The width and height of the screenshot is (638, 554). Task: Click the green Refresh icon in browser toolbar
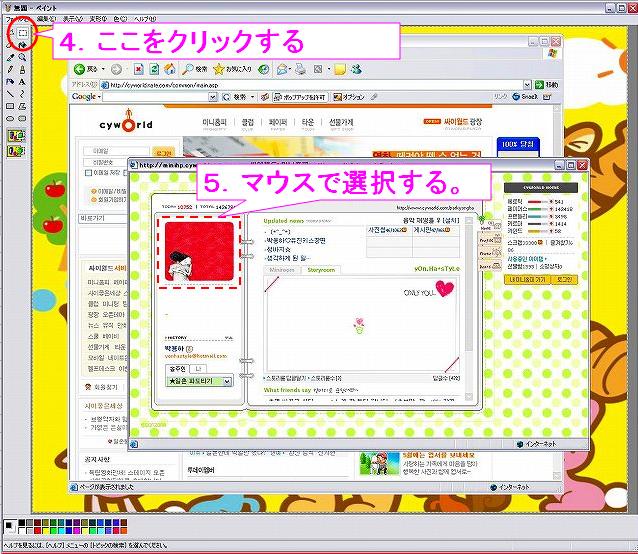154,70
